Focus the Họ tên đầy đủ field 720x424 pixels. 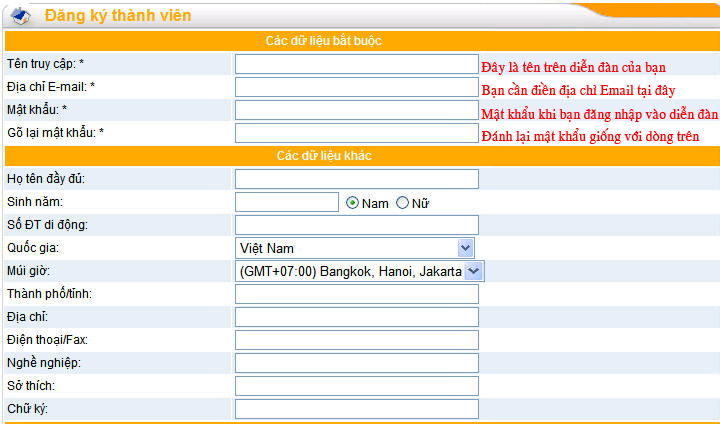(x=357, y=179)
